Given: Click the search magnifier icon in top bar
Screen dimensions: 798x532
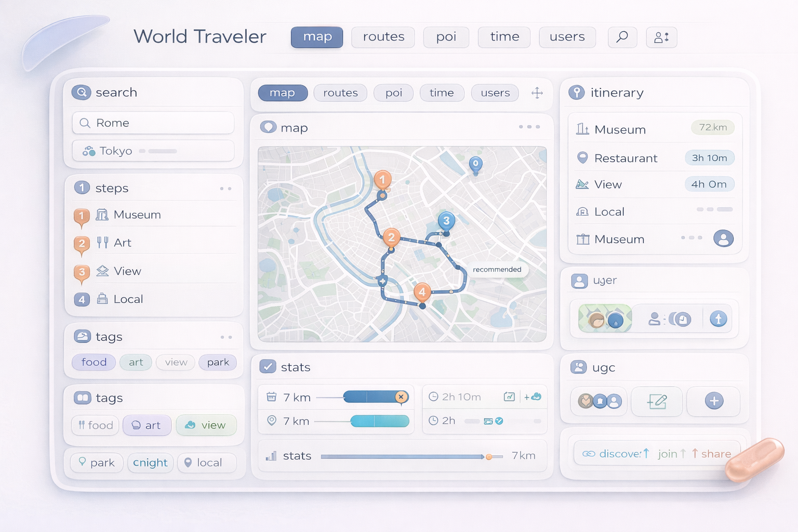Looking at the screenshot, I should coord(622,37).
